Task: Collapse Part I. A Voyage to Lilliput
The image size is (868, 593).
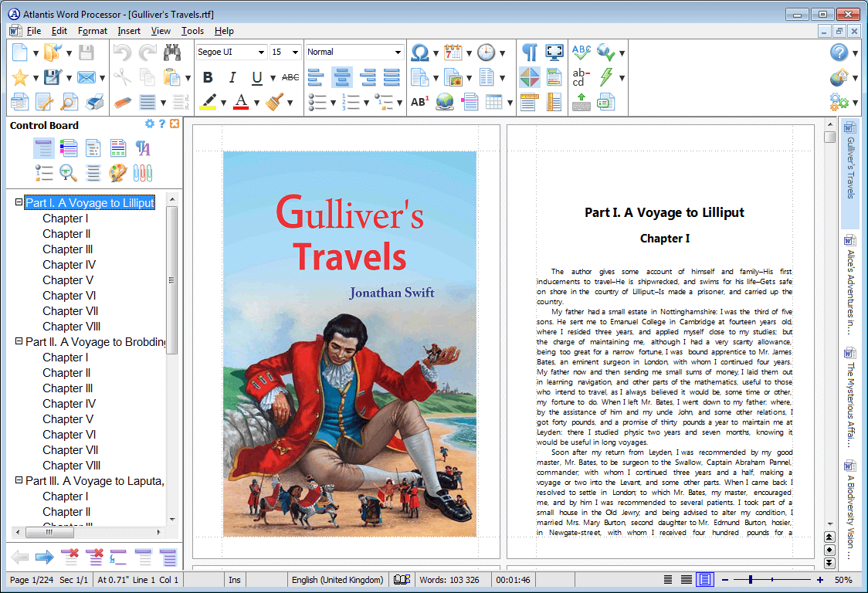Action: click(19, 202)
